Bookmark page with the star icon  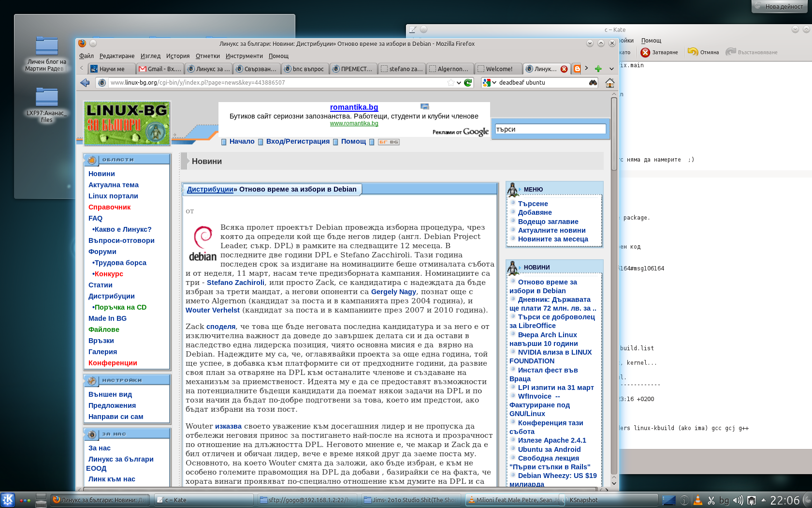click(451, 83)
